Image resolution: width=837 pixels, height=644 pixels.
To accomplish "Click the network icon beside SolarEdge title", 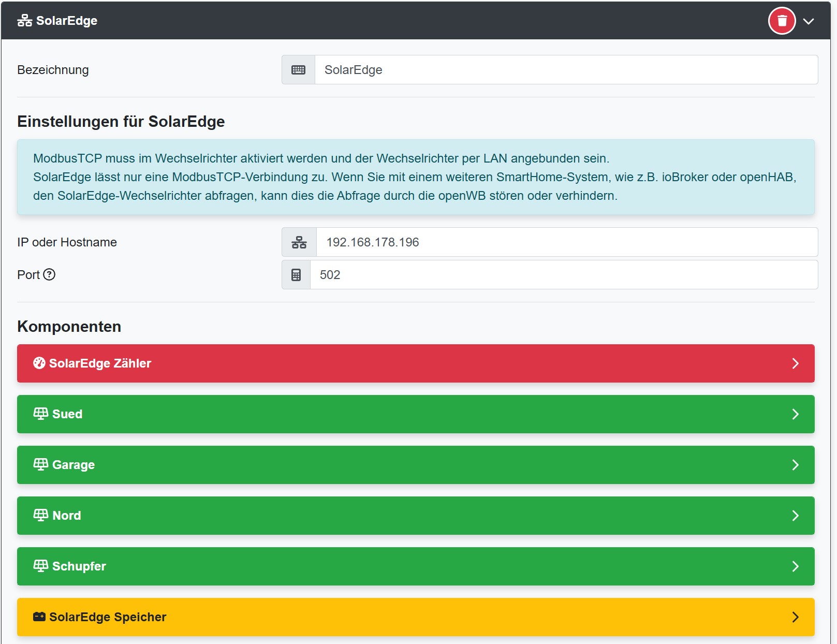I will click(24, 21).
